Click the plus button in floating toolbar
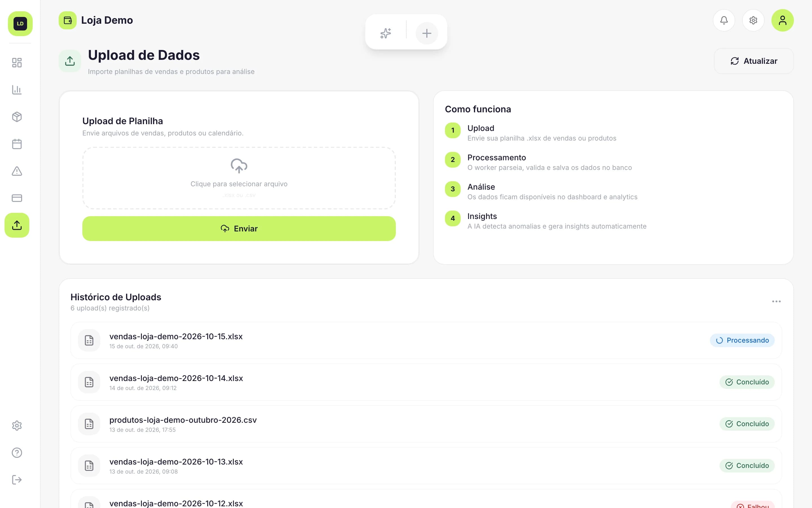Viewport: 812px width, 508px height. (427, 33)
